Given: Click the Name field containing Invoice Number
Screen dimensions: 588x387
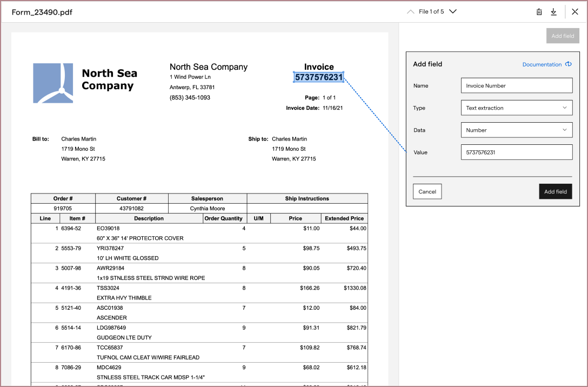Looking at the screenshot, I should click(x=516, y=85).
